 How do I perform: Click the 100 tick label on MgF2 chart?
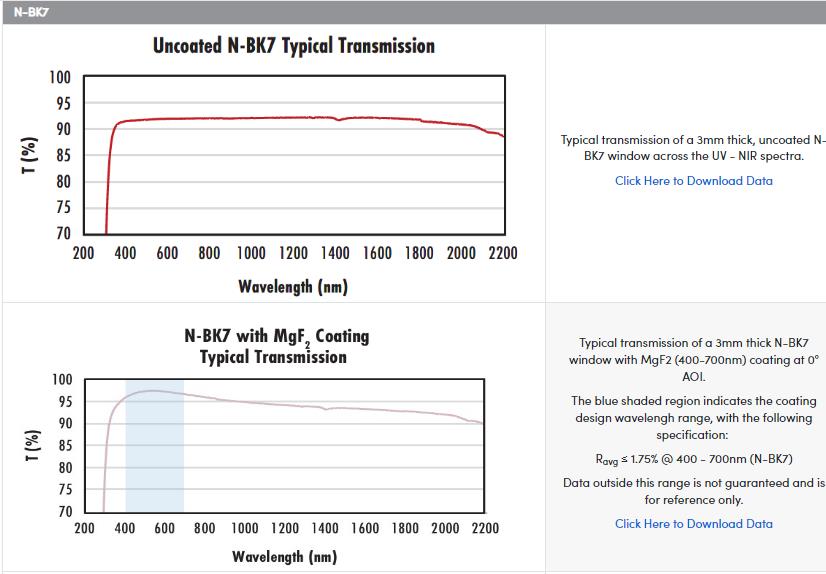coord(61,380)
